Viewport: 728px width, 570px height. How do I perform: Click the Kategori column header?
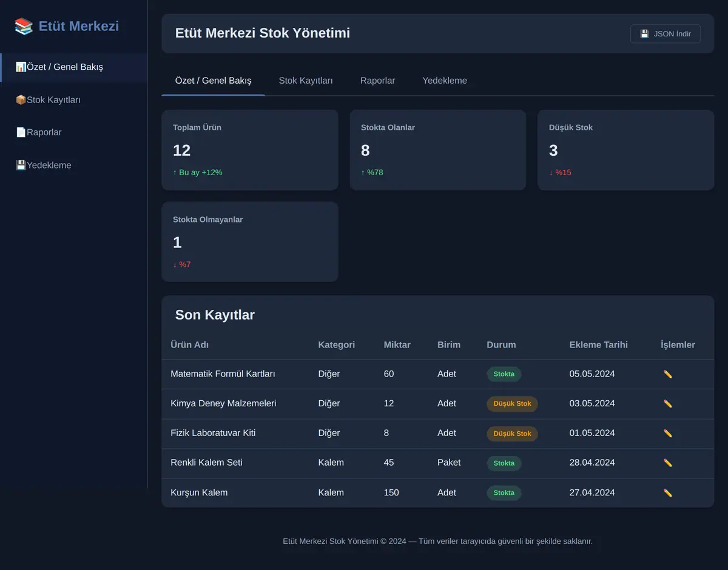[337, 344]
